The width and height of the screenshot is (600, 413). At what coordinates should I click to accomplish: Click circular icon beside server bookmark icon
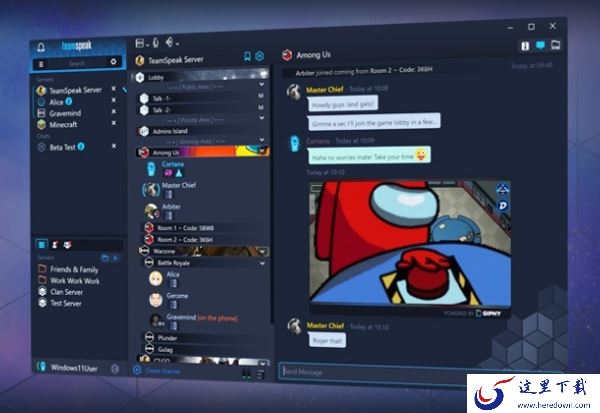point(259,56)
